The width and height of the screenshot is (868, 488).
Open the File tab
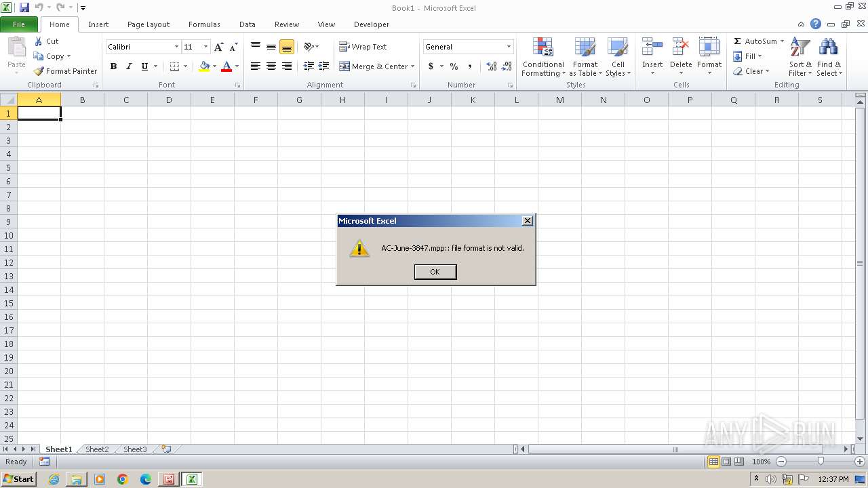click(x=19, y=24)
